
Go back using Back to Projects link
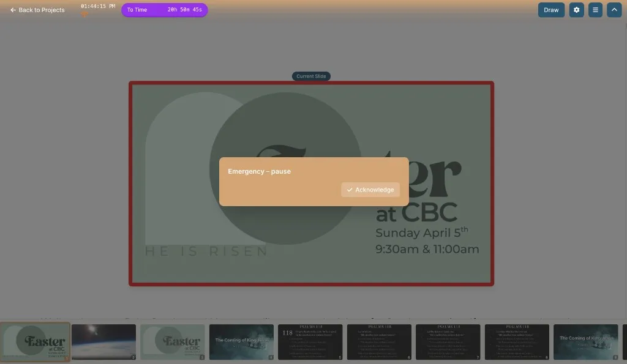click(x=37, y=10)
